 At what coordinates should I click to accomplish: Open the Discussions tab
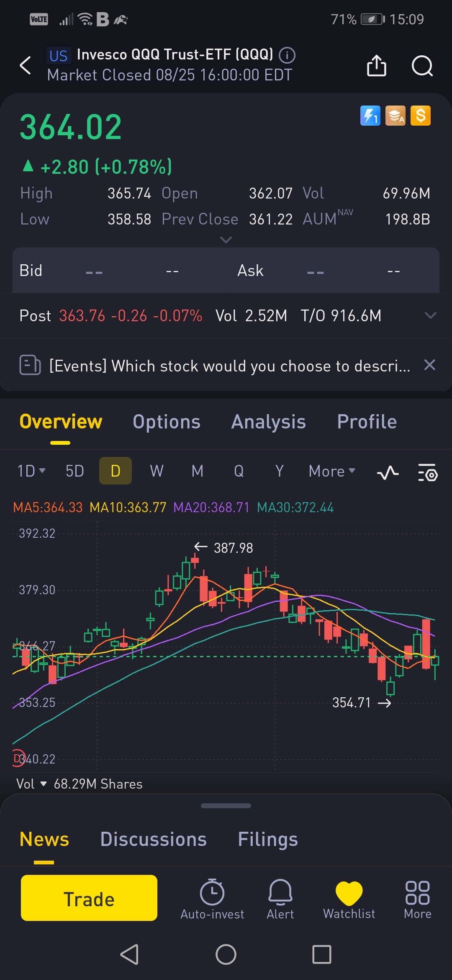click(153, 839)
